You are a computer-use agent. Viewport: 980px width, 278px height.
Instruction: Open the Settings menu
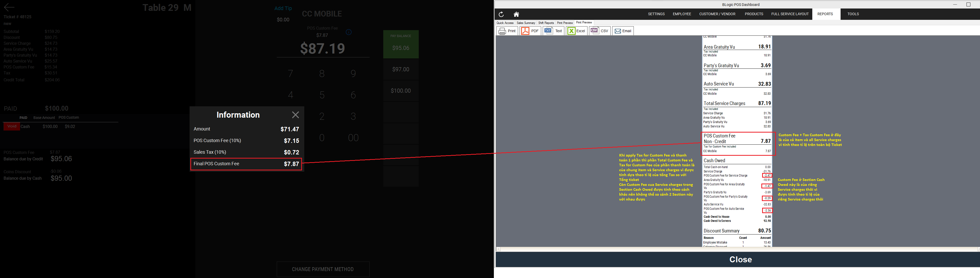pos(656,14)
